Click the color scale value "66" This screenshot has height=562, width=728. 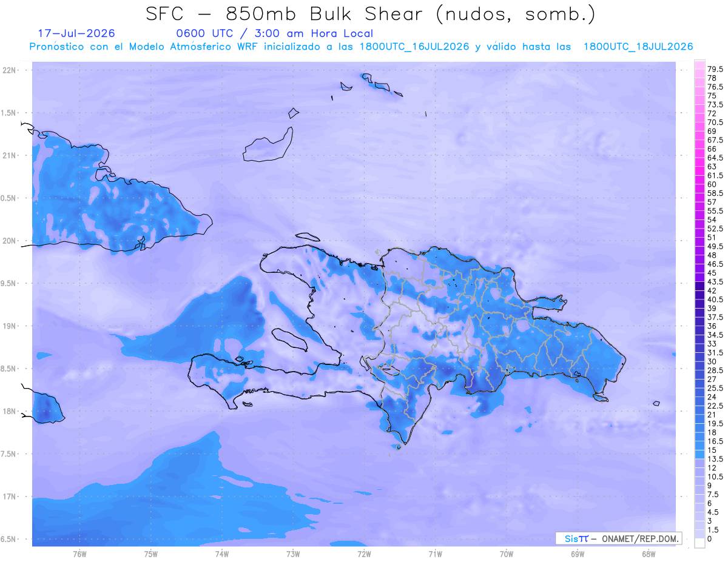(x=712, y=149)
